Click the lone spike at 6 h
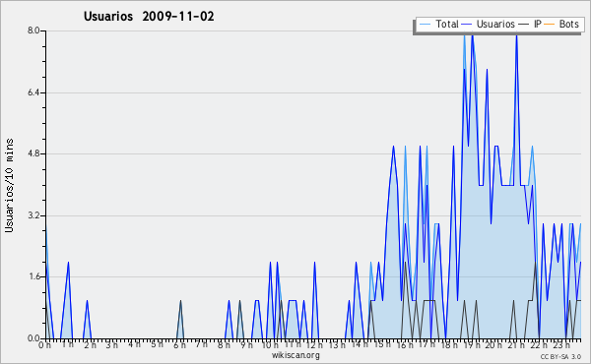The height and width of the screenshot is (364, 591). tap(180, 319)
